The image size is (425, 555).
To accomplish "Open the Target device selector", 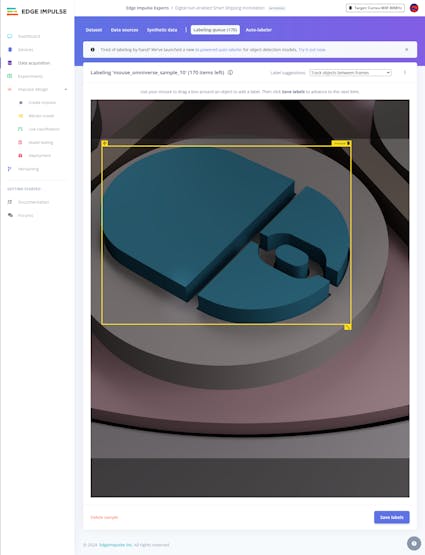I will [x=375, y=8].
